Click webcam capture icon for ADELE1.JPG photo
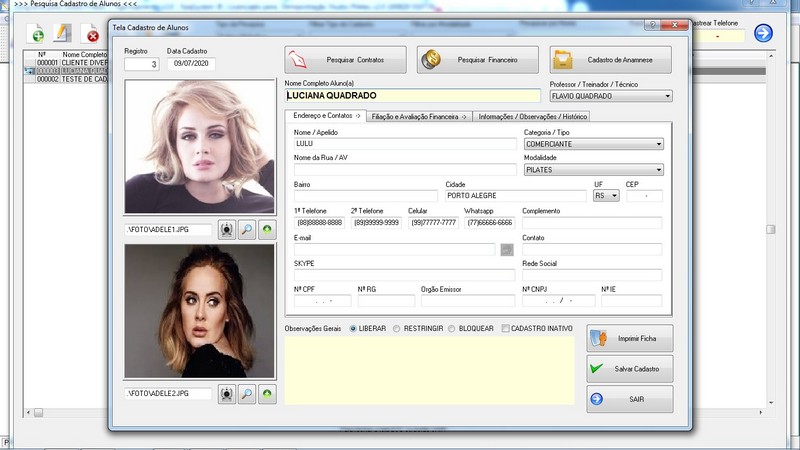The width and height of the screenshot is (800, 450). [227, 230]
